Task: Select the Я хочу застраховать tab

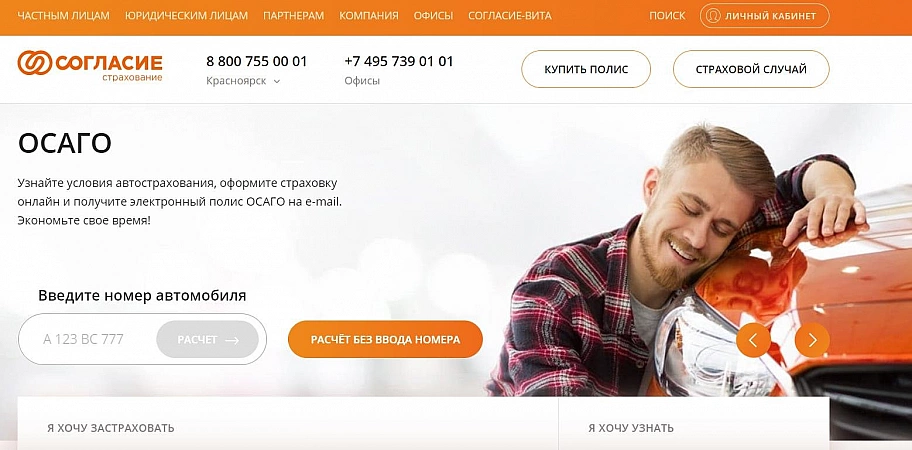Action: [x=111, y=428]
